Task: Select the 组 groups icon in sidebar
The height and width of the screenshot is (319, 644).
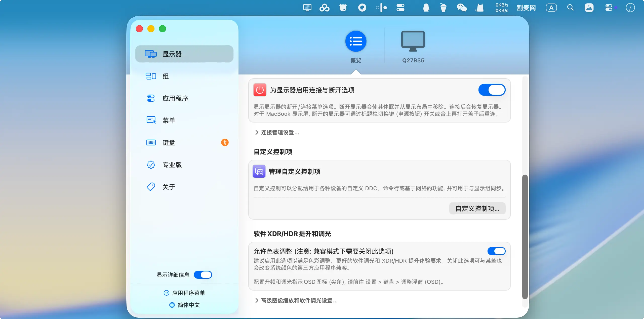Action: [151, 76]
